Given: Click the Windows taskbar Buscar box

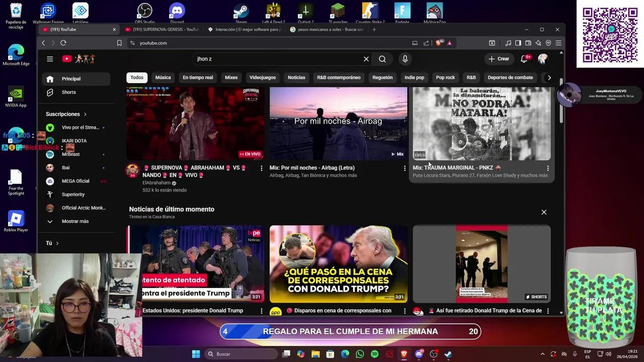Looking at the screenshot, I should 240,354.
